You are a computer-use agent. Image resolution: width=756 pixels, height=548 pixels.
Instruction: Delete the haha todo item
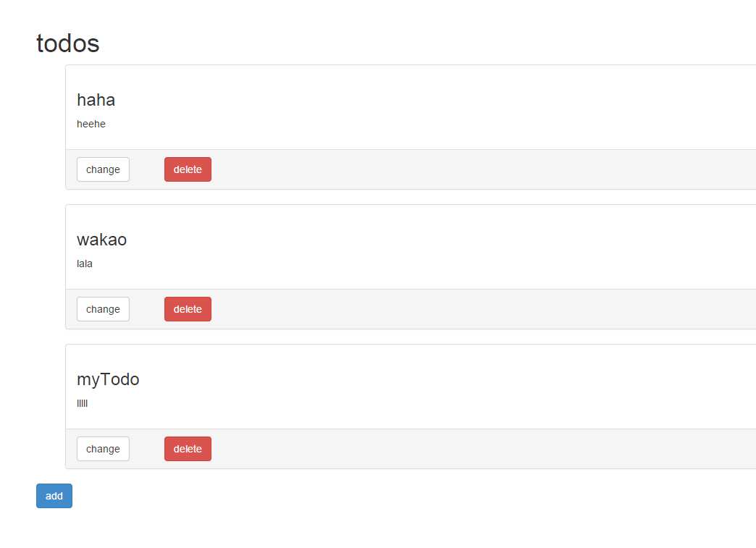(x=188, y=169)
